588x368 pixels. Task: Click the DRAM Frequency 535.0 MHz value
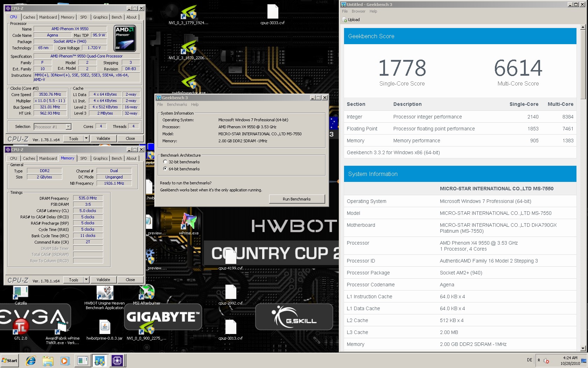point(88,198)
